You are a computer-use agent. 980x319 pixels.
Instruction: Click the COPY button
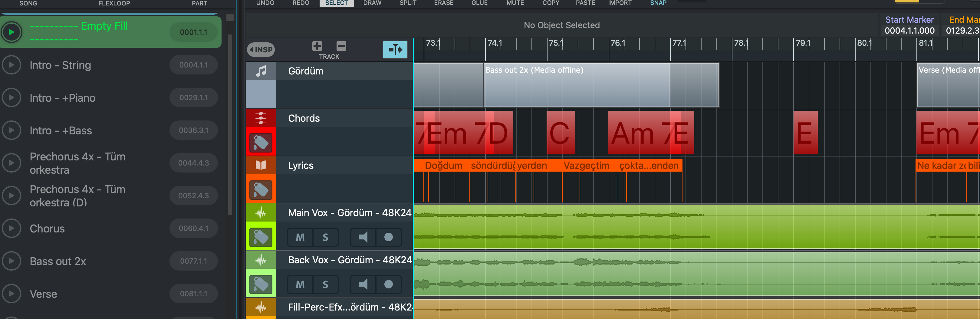coord(551,3)
